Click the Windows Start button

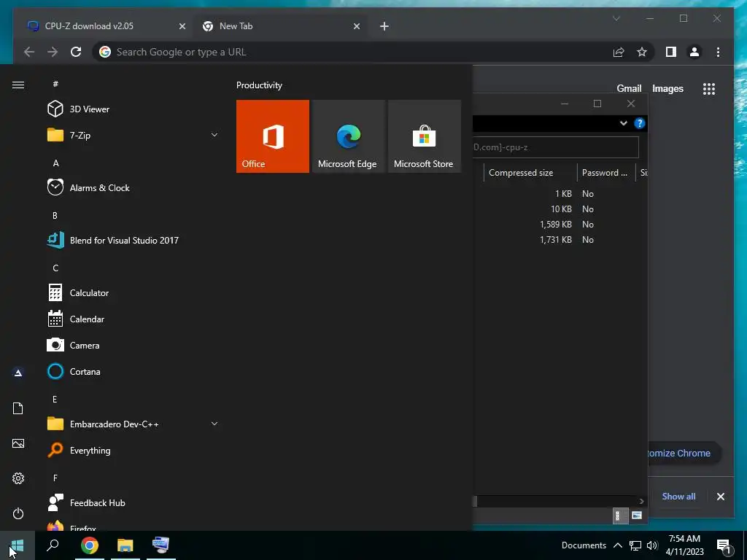(x=18, y=545)
